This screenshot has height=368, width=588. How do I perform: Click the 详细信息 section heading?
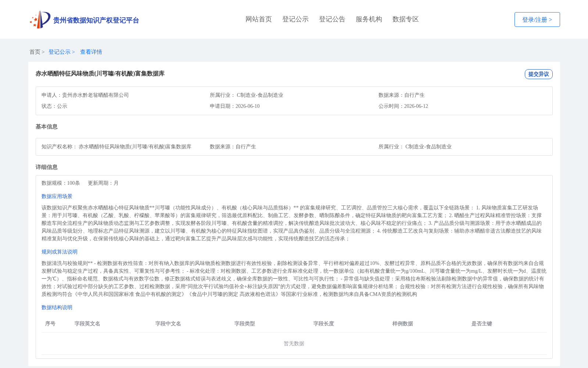click(x=47, y=167)
